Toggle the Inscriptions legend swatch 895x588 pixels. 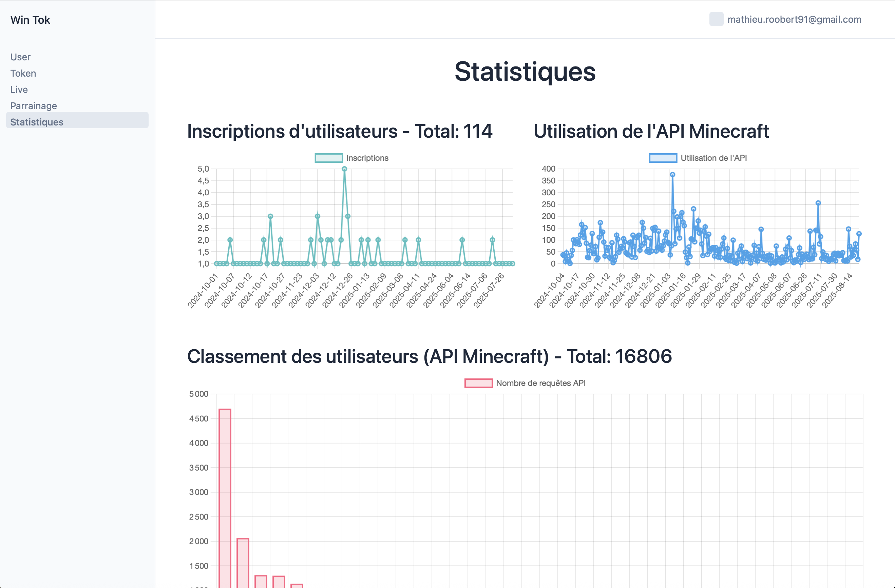pos(328,158)
